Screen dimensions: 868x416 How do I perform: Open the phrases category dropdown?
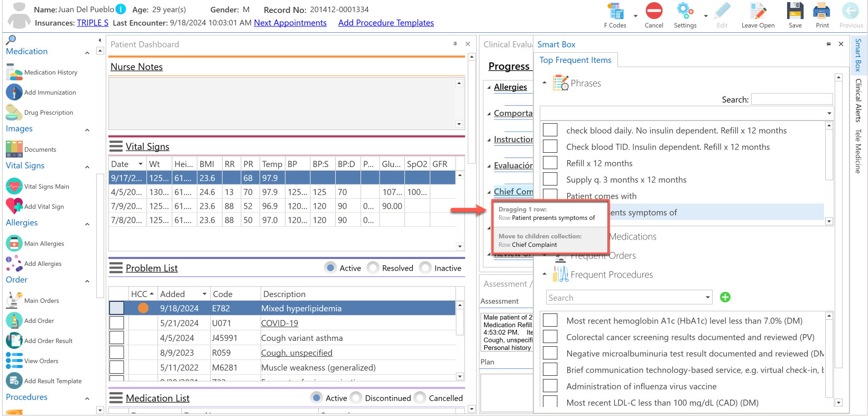[829, 113]
